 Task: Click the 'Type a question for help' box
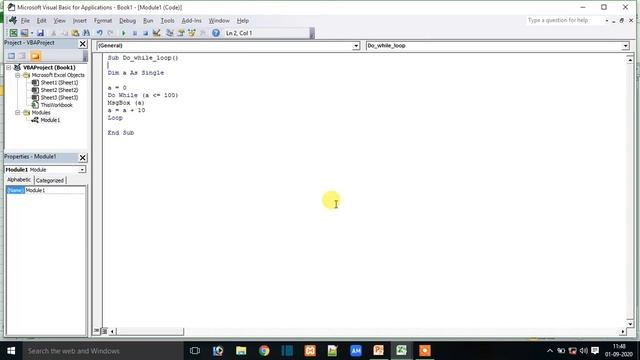[565, 20]
